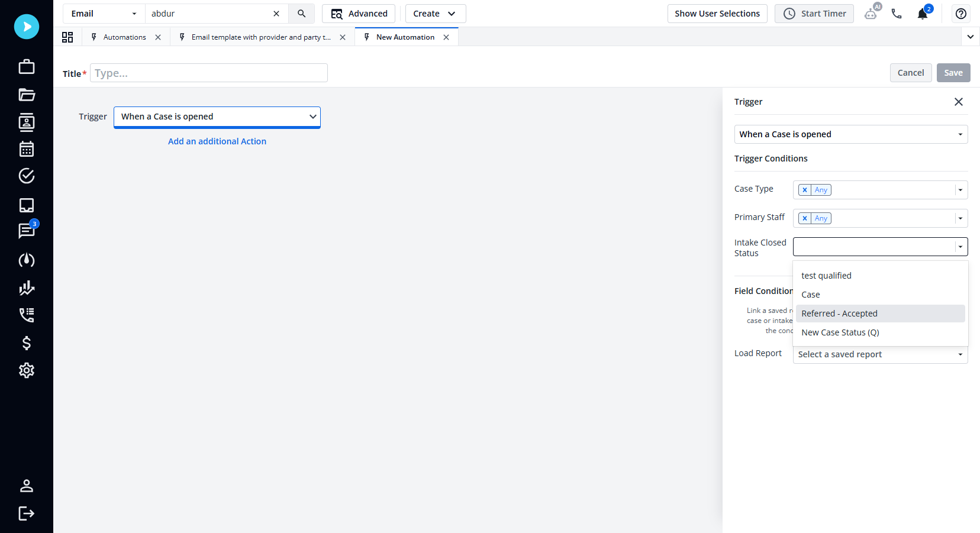Remove the Any tag from Case Type
Viewport: 980px width, 533px height.
tap(805, 190)
